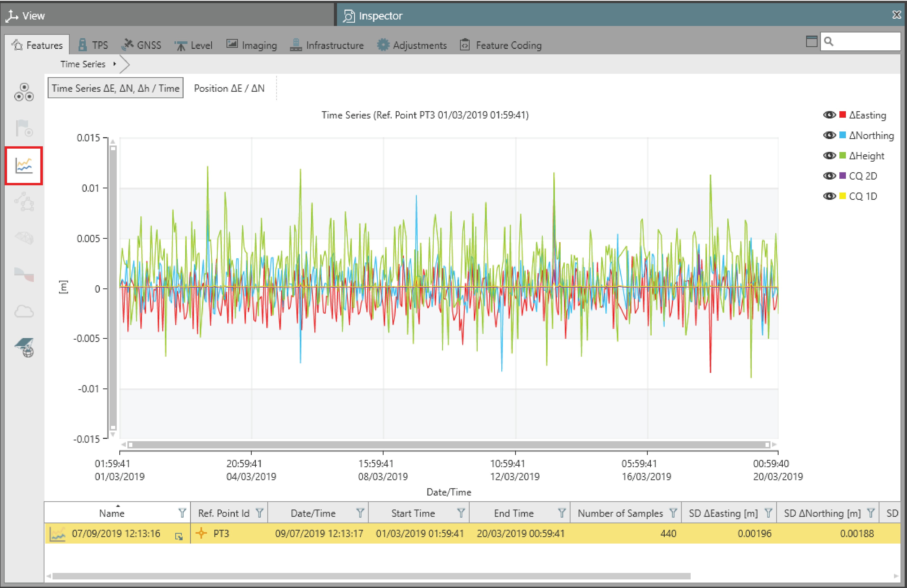The width and height of the screenshot is (907, 588).
Task: Open the End Time column filter
Action: 562,513
